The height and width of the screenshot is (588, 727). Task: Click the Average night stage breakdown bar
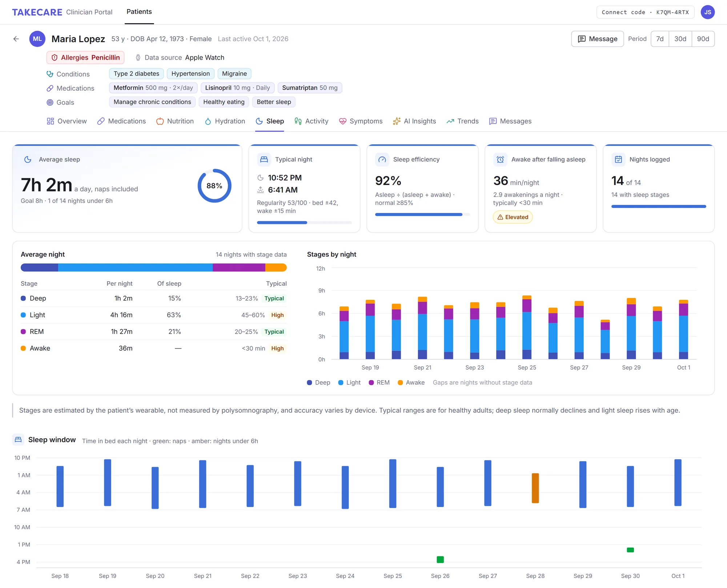[154, 268]
